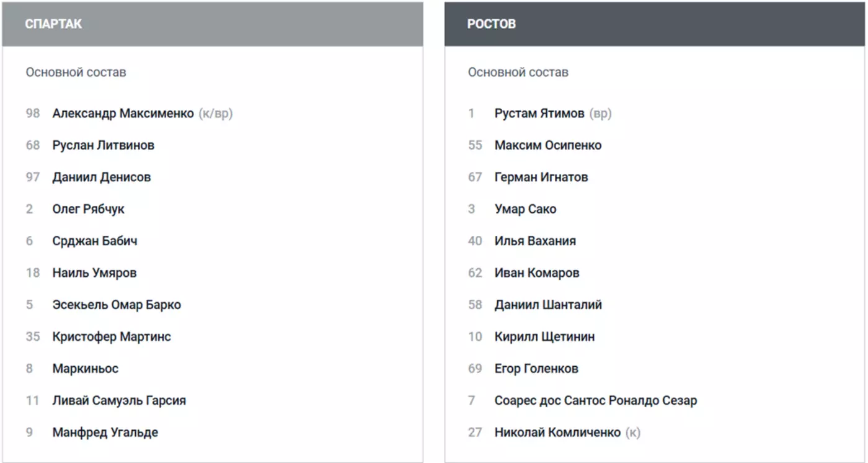The height and width of the screenshot is (463, 868).
Task: Click the СПАРТАК team header
Action: [53, 24]
